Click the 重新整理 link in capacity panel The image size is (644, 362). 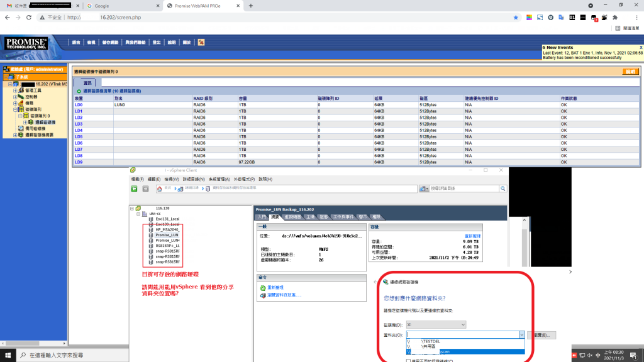(x=472, y=236)
